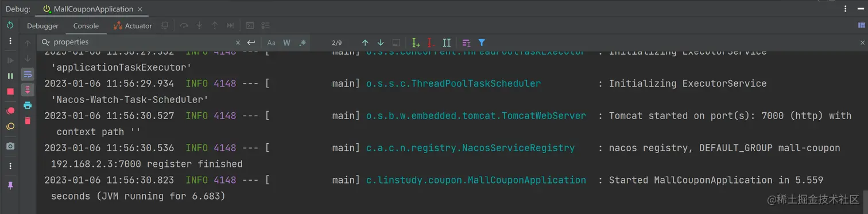The image size is (868, 214).
Task: Click 'o.s.s.c.ThreadPoolTaskScheduler' logger text
Action: (x=454, y=83)
